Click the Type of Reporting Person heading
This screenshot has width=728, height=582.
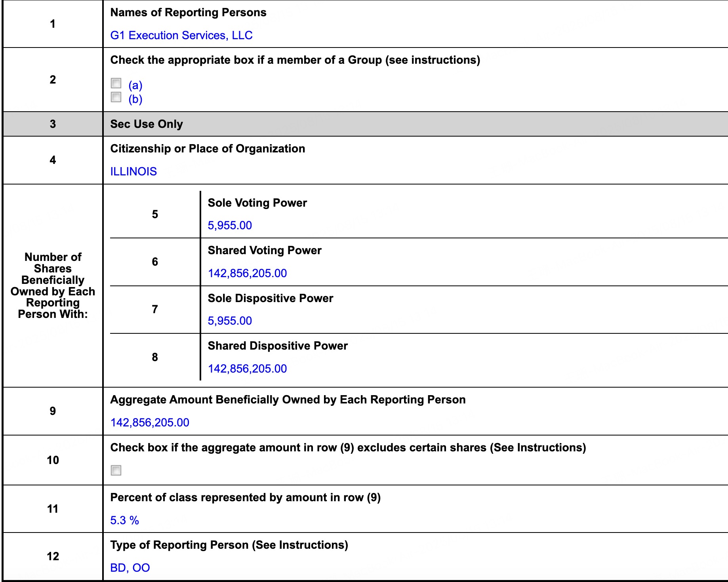(229, 545)
